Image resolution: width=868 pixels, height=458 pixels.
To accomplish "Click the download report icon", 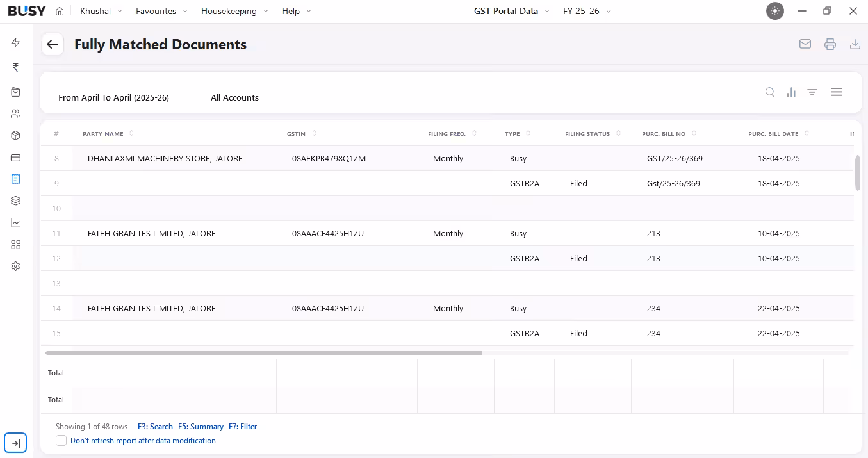I will click(x=855, y=44).
